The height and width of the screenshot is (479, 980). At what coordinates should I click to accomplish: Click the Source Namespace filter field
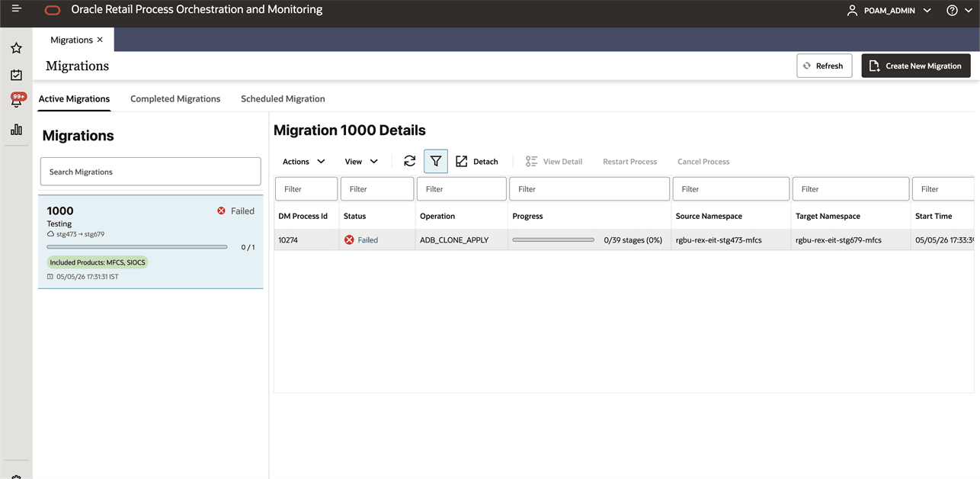(732, 188)
